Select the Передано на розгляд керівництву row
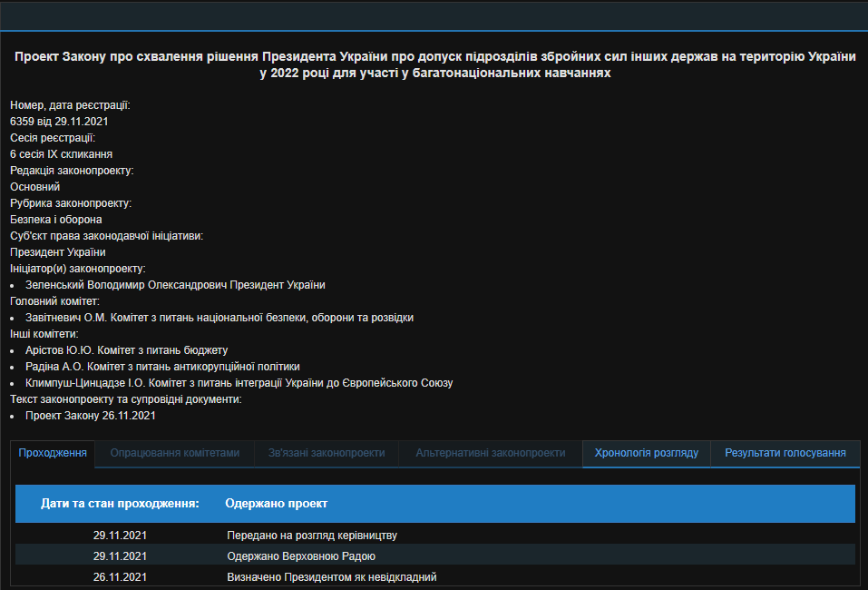The height and width of the screenshot is (590, 868). tap(311, 536)
